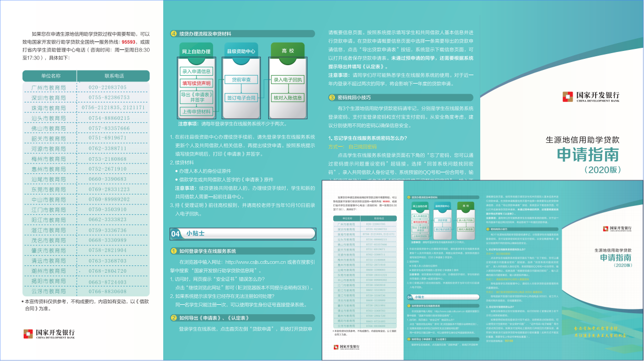This screenshot has height=361, width=644.
Task: Select the large 县级资助中心 flowchart header
Action: (241, 51)
